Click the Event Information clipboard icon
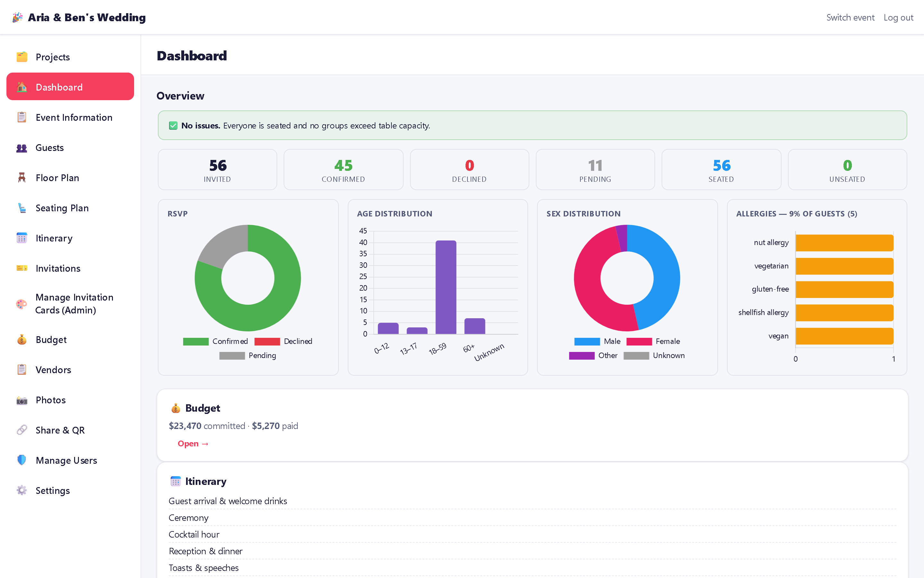924x578 pixels. (x=22, y=117)
